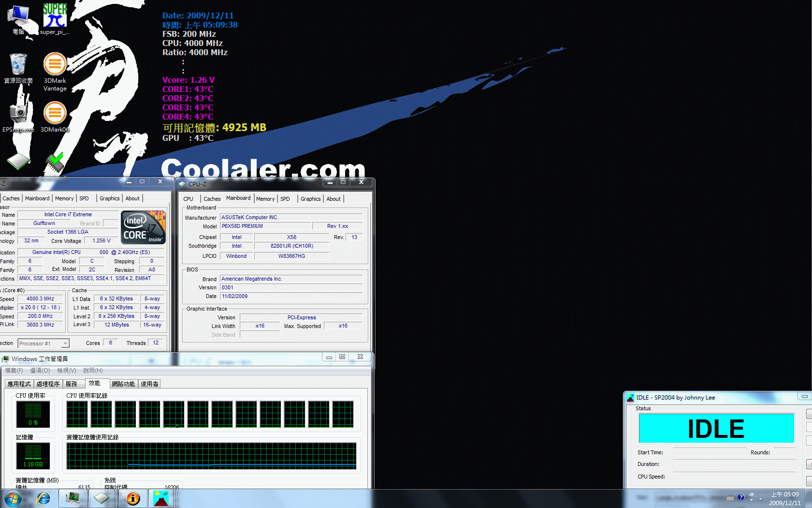Viewport: 812px width, 508px height.
Task: Show hidden system tray icons
Action: 760,498
